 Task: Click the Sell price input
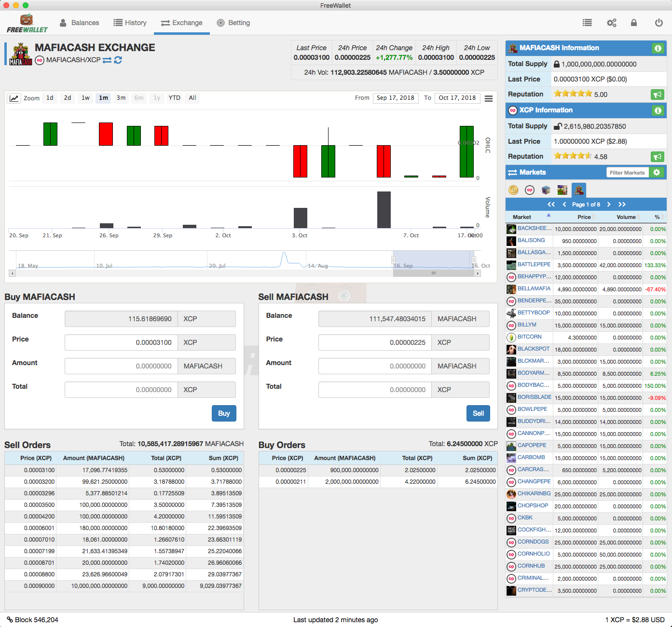(x=375, y=342)
